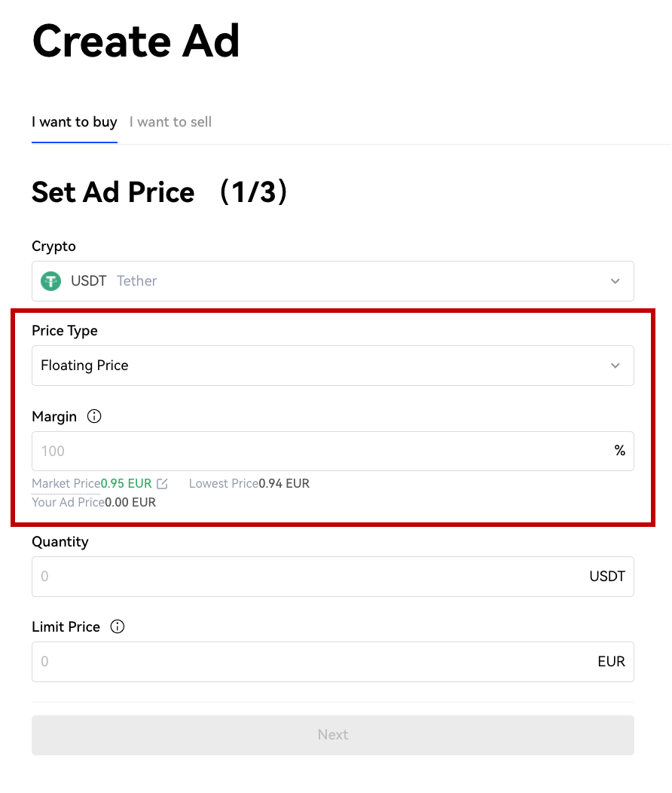
Task: Select the I want to buy tab
Action: [75, 122]
